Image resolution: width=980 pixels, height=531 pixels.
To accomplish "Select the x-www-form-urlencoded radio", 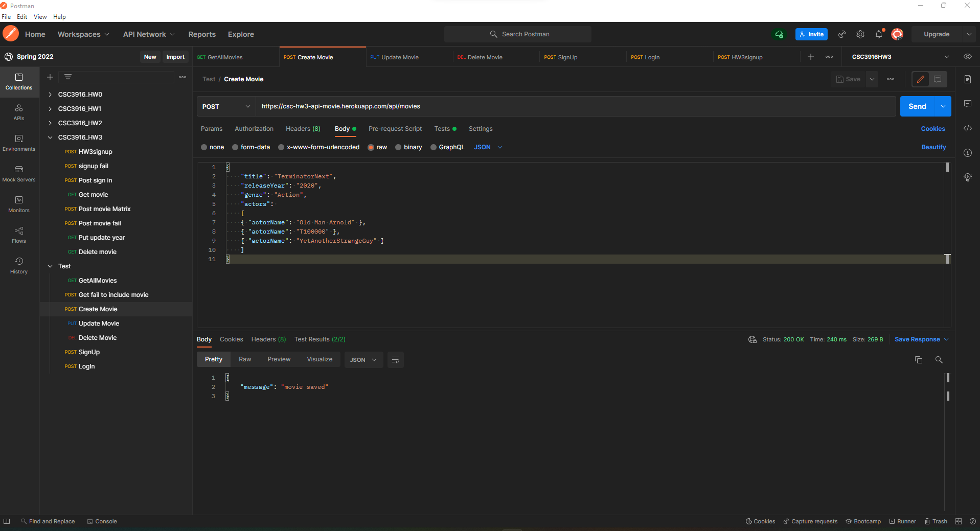I will click(x=281, y=147).
